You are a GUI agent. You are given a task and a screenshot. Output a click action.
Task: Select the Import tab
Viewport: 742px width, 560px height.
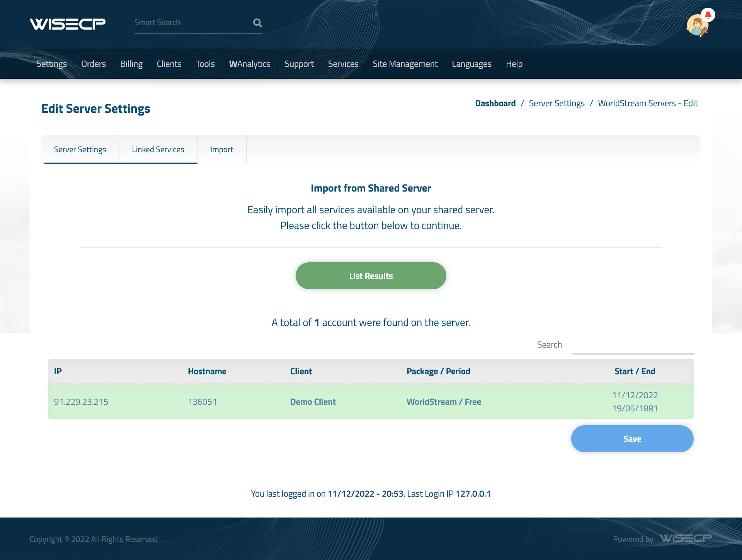coord(222,149)
